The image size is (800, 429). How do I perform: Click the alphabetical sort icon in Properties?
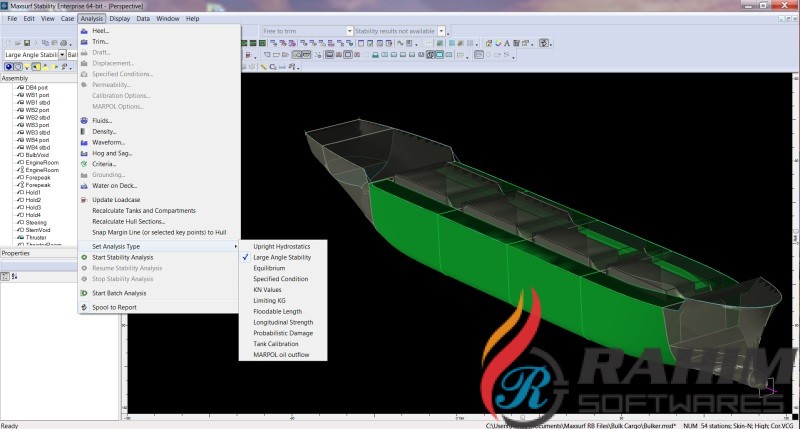(14, 276)
